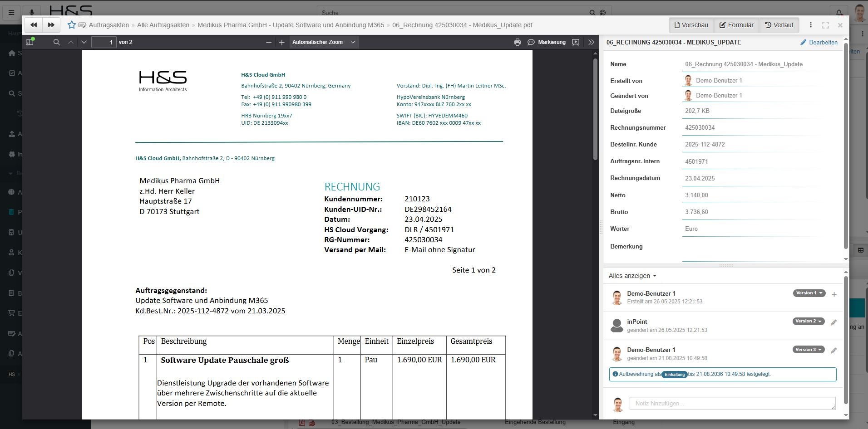
Task: Click the Notiz hinzufügen note field
Action: click(732, 403)
